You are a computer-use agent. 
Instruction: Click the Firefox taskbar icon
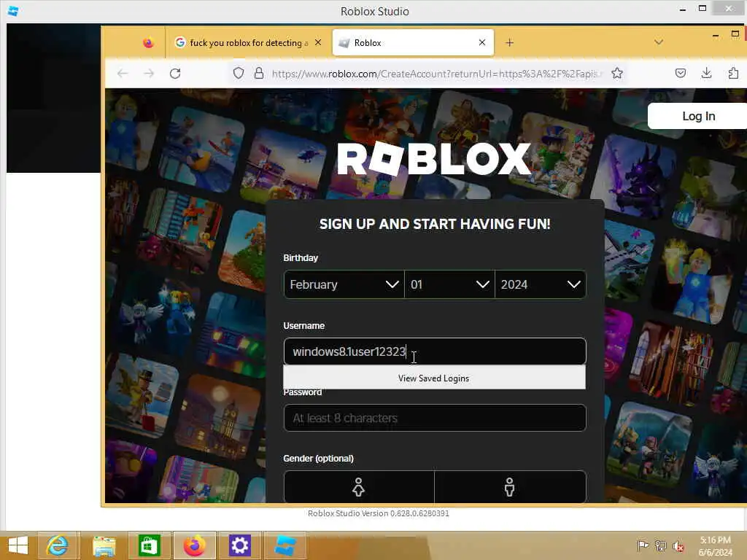(x=194, y=545)
